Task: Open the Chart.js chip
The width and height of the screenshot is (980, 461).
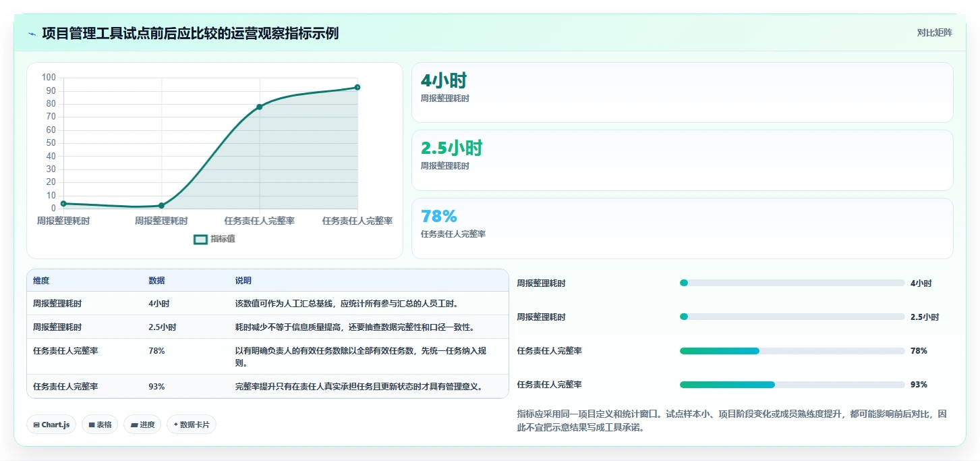Action: [x=51, y=425]
